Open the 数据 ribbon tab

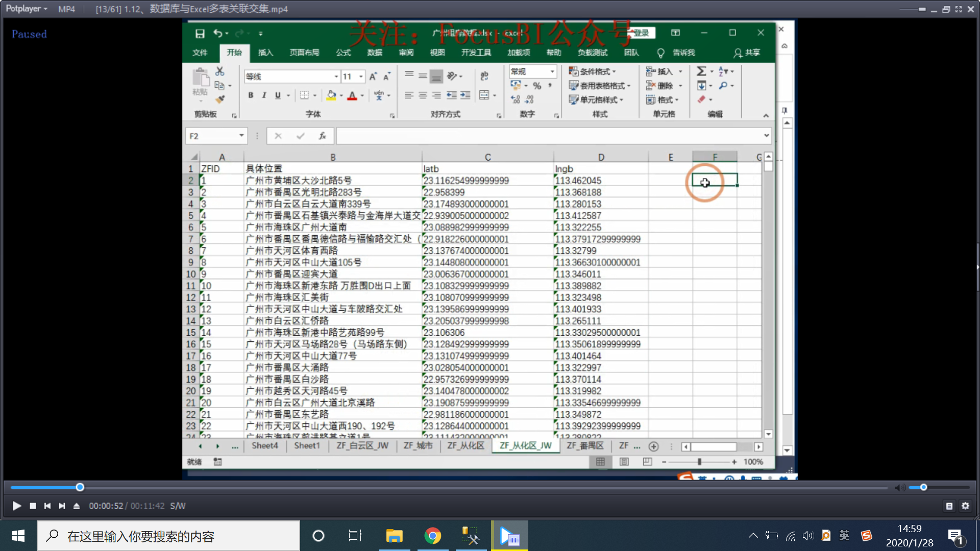[x=375, y=53]
